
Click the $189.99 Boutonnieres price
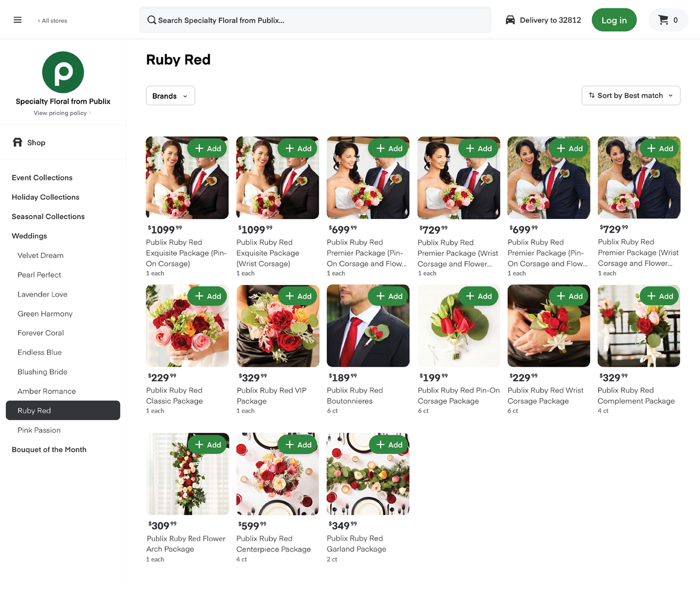click(x=343, y=377)
